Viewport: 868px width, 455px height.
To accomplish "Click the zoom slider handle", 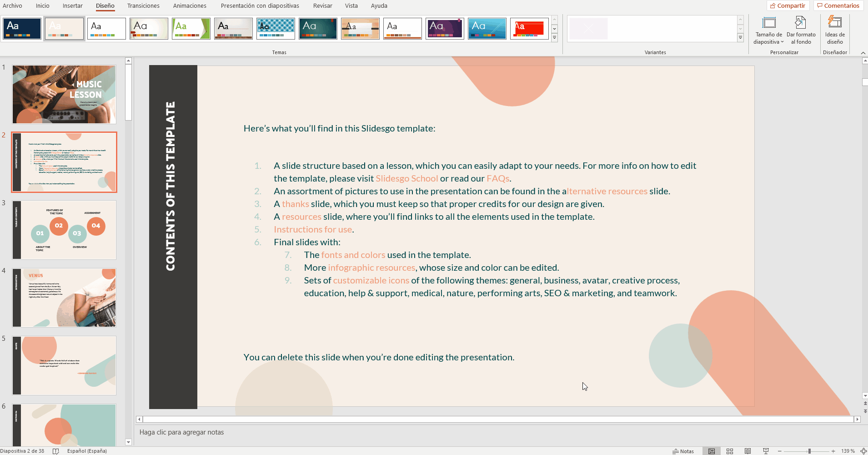I will click(x=809, y=451).
